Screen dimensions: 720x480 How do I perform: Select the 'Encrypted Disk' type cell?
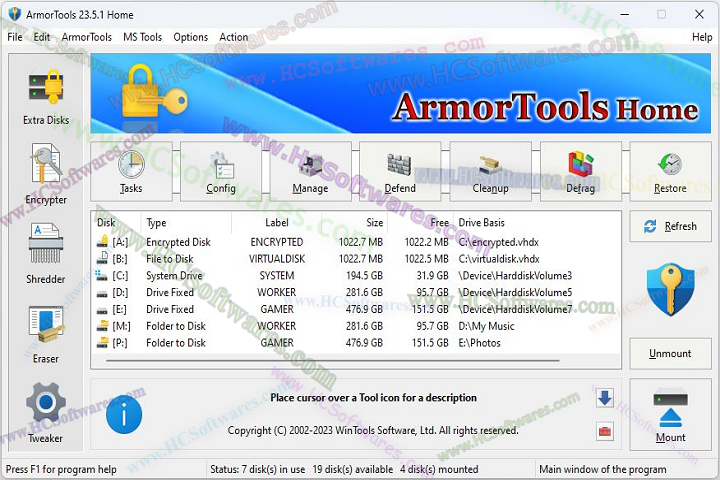tap(178, 242)
